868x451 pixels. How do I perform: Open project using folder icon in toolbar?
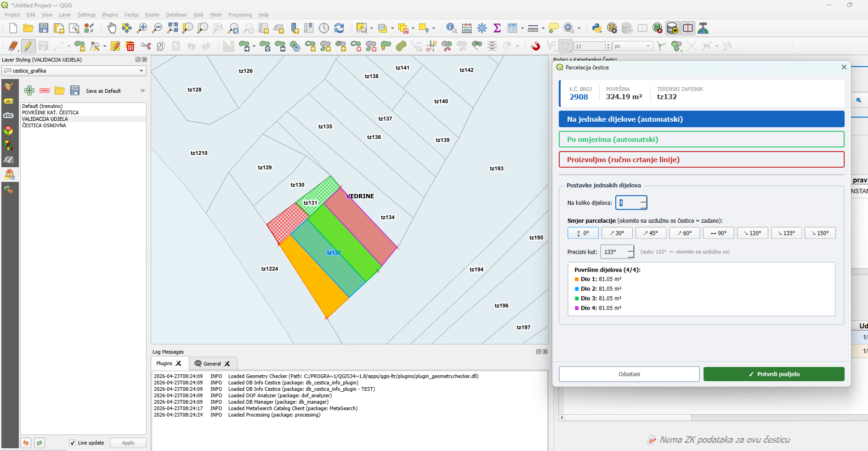(28, 28)
